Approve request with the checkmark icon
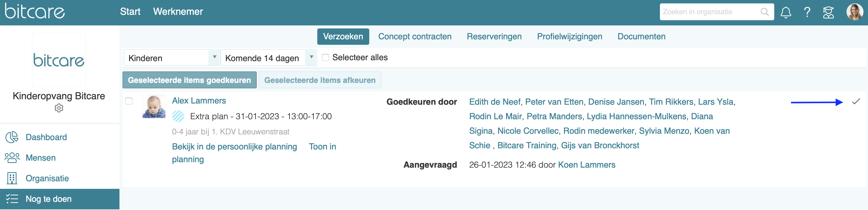Screen dimensions: 868x210 (x=856, y=101)
